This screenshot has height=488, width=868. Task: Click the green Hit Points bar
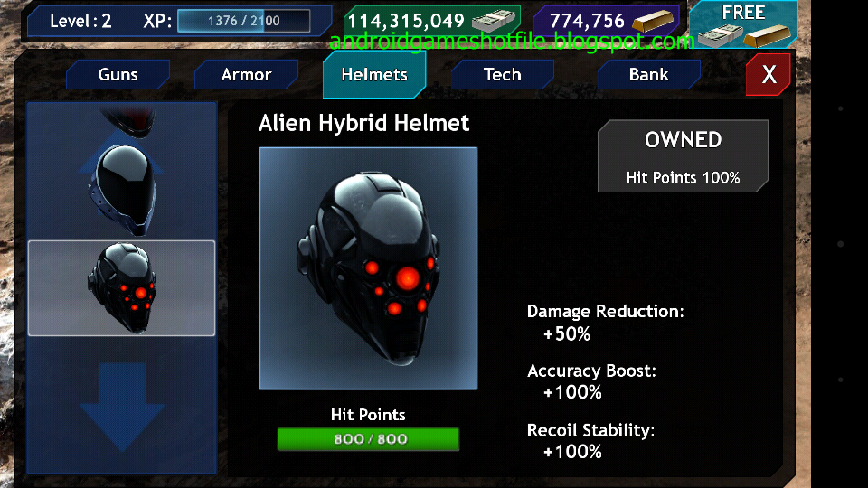point(369,439)
